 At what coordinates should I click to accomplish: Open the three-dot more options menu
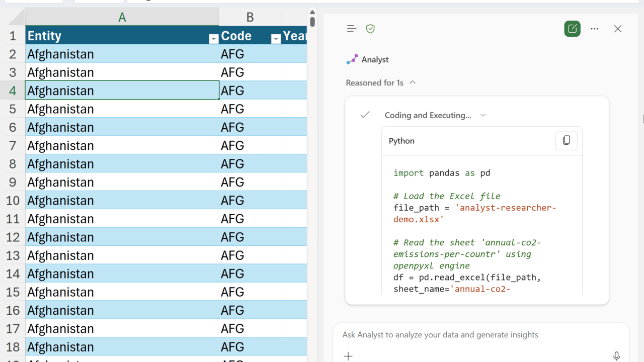pos(595,29)
